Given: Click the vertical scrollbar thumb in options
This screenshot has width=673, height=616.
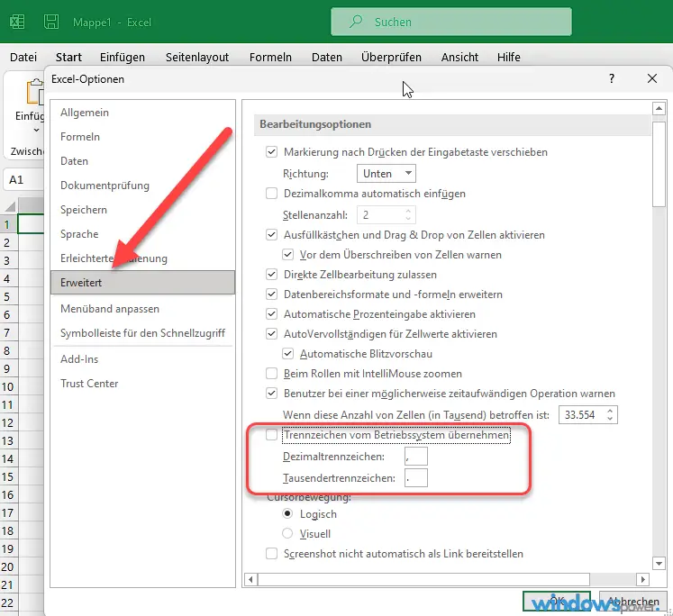Looking at the screenshot, I should pos(659,164).
